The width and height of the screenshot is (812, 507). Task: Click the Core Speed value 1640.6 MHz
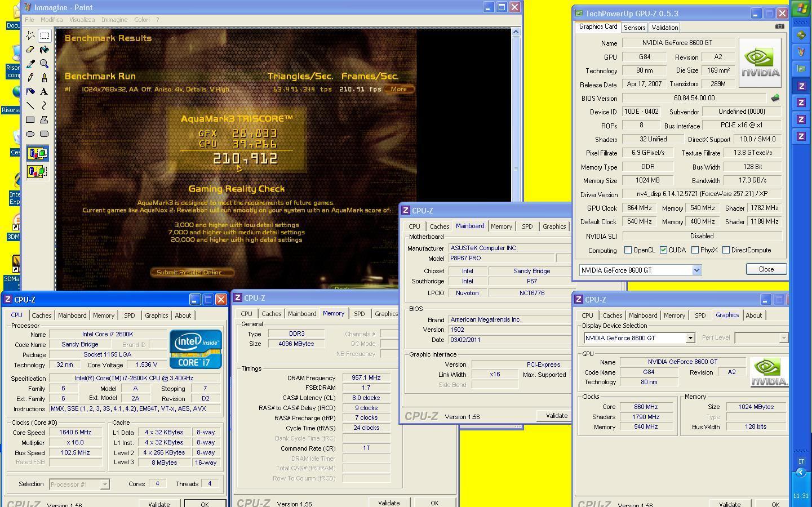[x=76, y=433]
